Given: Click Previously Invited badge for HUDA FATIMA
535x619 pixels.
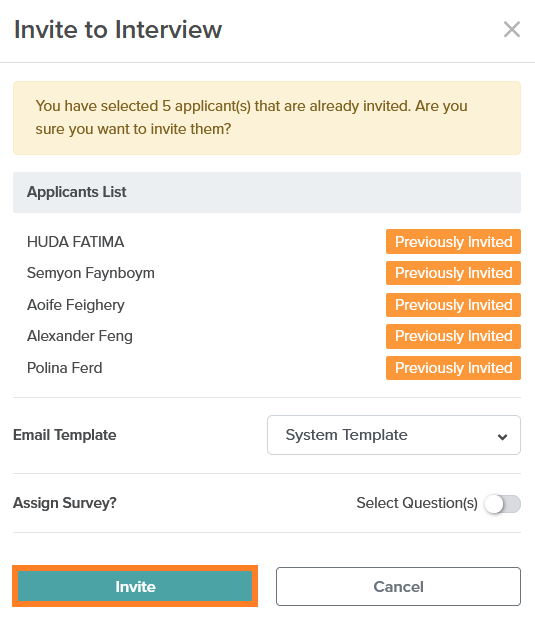Looking at the screenshot, I should pos(453,242).
